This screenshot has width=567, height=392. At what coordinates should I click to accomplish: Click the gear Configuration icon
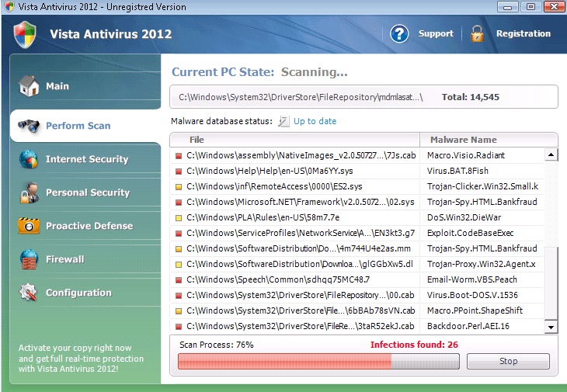tap(29, 293)
